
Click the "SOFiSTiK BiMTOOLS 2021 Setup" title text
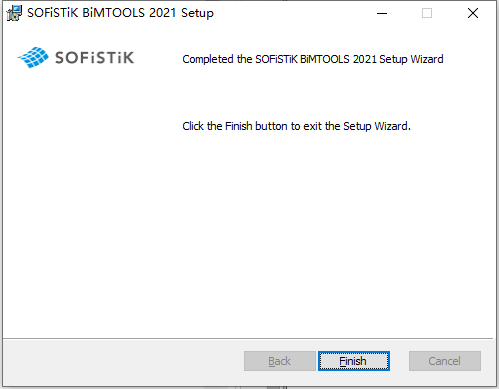120,13
